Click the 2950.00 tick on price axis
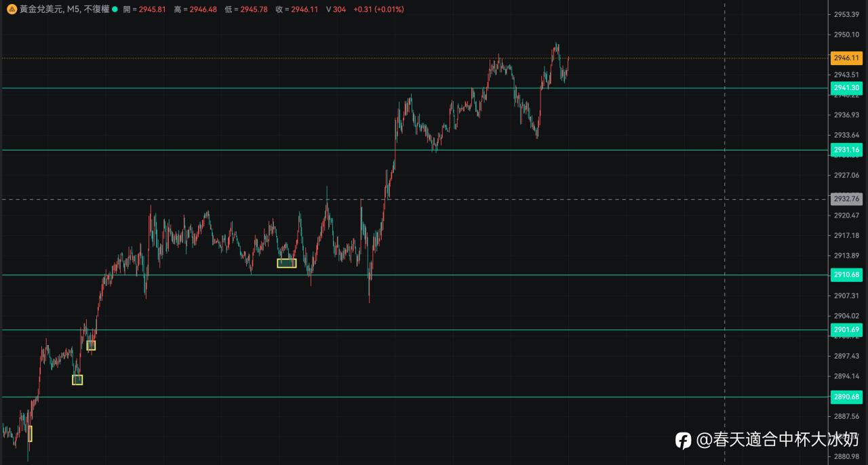Image resolution: width=868 pixels, height=465 pixels. click(x=847, y=35)
